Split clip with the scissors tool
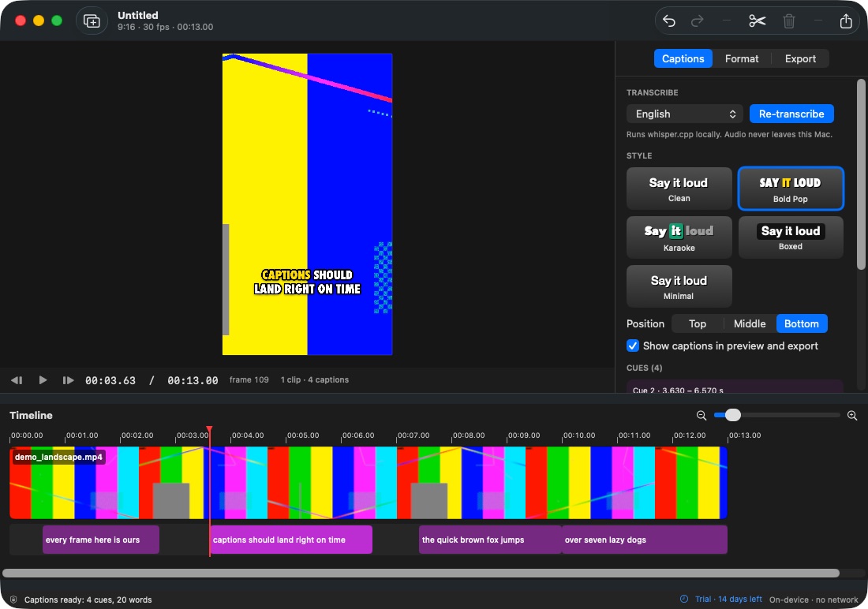 point(757,21)
